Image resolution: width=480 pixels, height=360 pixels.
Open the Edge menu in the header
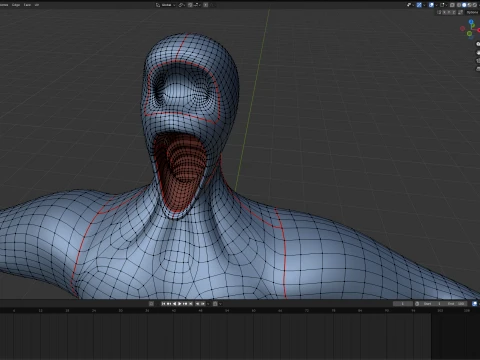click(x=16, y=5)
